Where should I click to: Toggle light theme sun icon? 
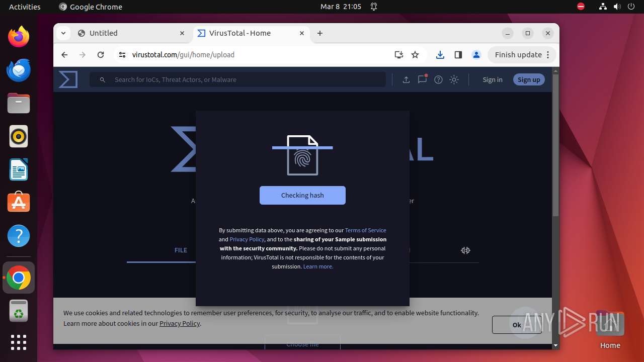point(454,79)
